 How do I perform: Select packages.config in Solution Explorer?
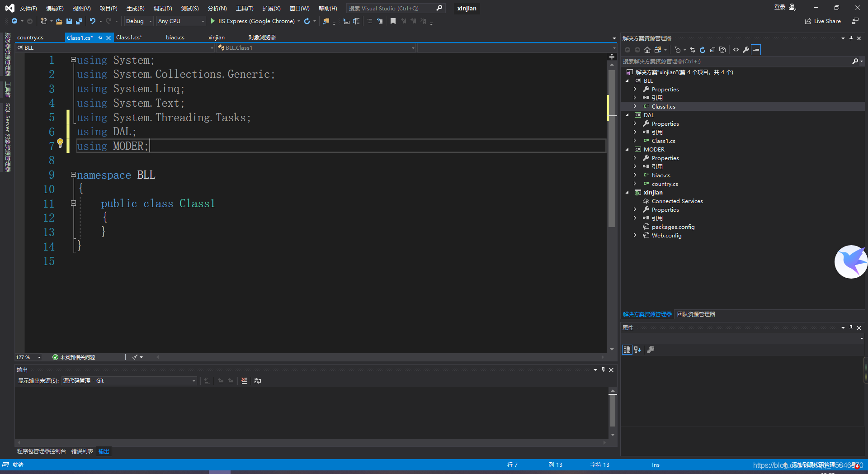pos(673,227)
